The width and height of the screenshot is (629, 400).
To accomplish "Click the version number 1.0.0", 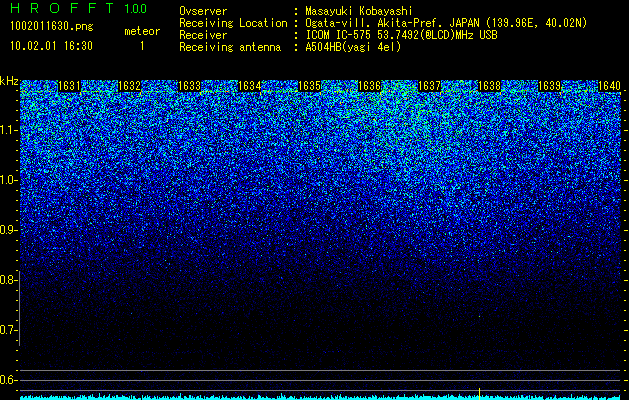I will click(x=136, y=8).
